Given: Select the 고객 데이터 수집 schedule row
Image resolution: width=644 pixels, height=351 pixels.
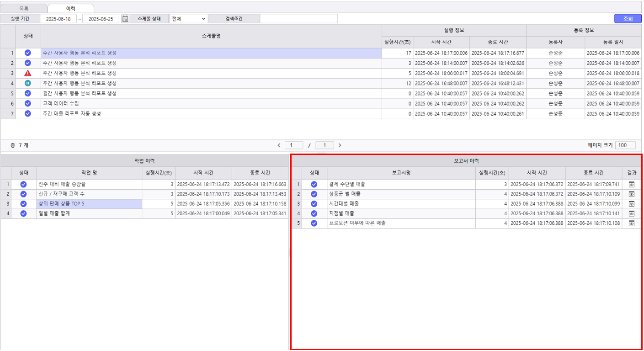Looking at the screenshot, I should pyautogui.click(x=211, y=104).
